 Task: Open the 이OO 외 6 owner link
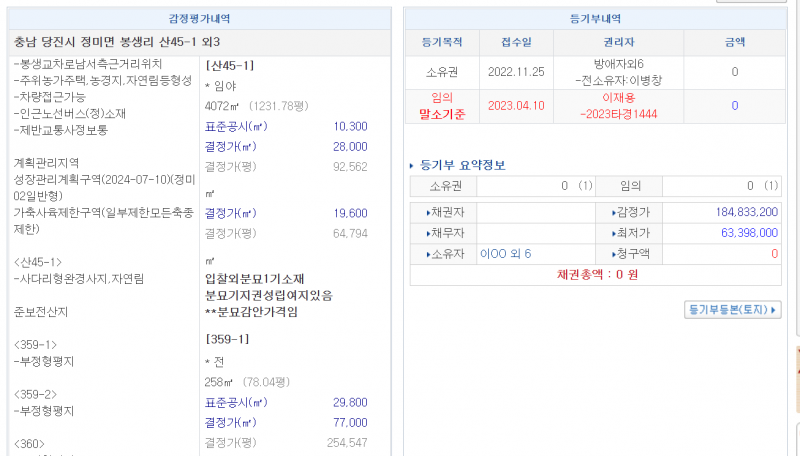click(506, 254)
